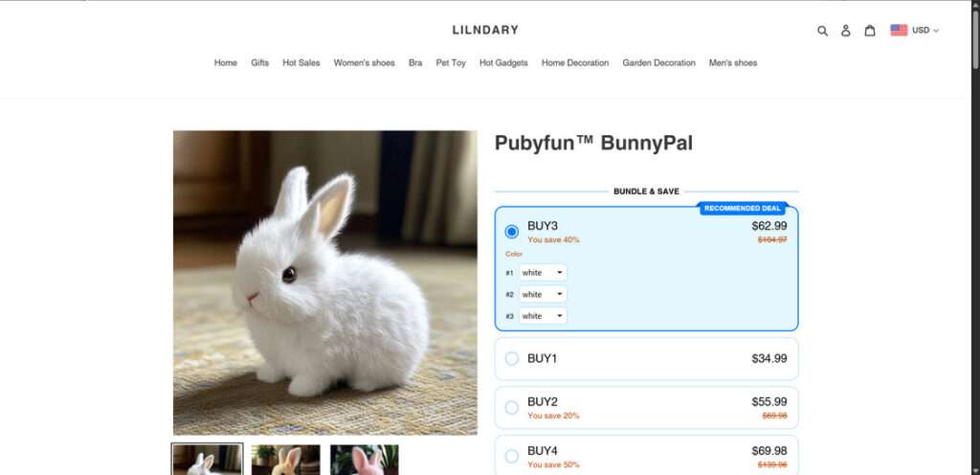Open the Home Decoration menu item
This screenshot has width=980, height=475.
(575, 62)
